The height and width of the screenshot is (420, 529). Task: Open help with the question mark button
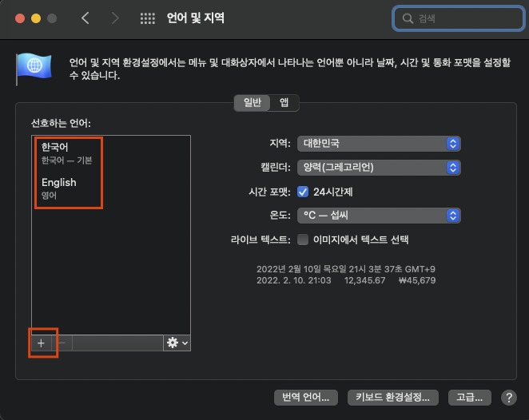[509, 398]
